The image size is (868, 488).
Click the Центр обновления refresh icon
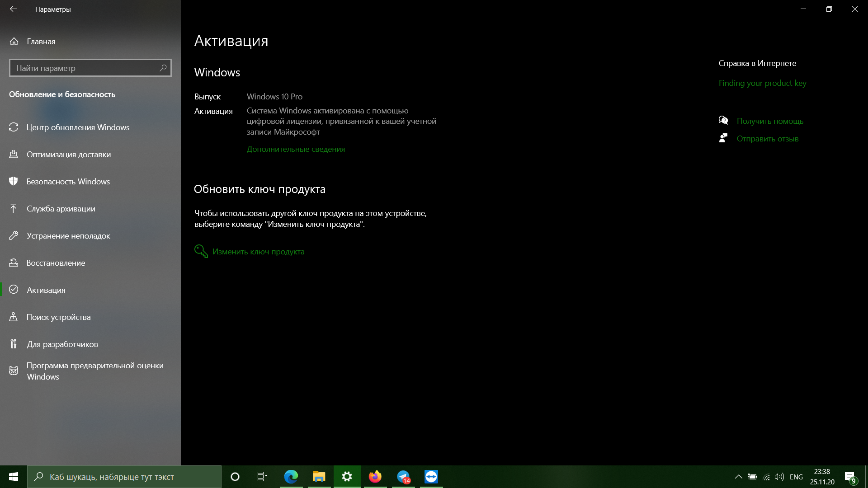[14, 127]
